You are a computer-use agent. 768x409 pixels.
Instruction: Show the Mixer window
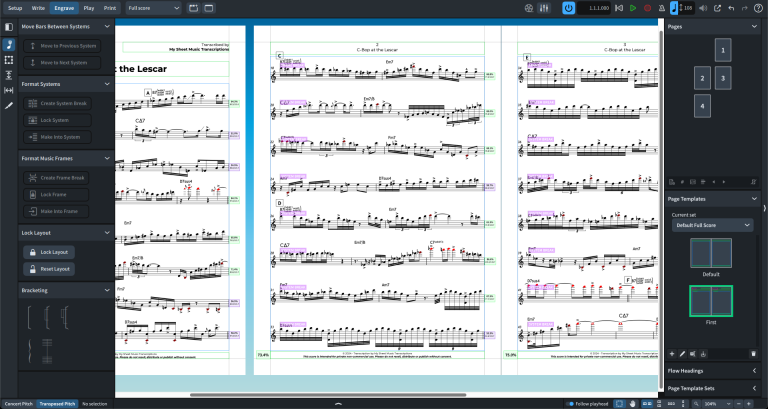543,8
